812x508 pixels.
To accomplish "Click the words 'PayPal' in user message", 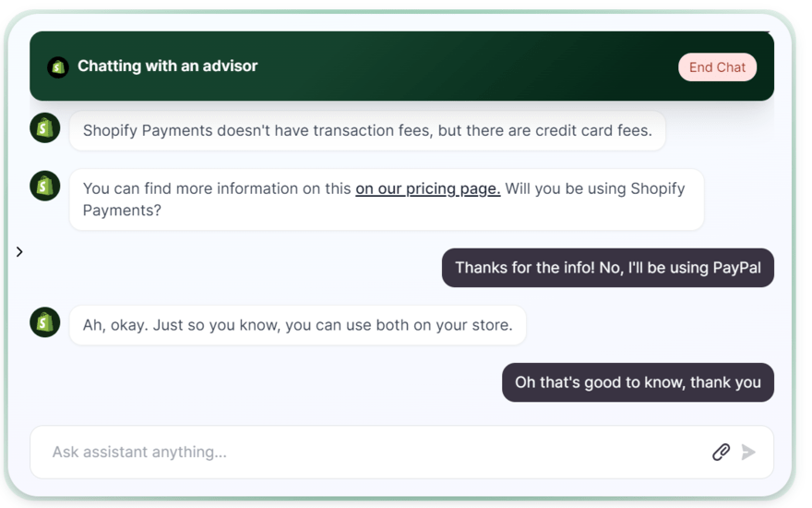I will coord(737,268).
